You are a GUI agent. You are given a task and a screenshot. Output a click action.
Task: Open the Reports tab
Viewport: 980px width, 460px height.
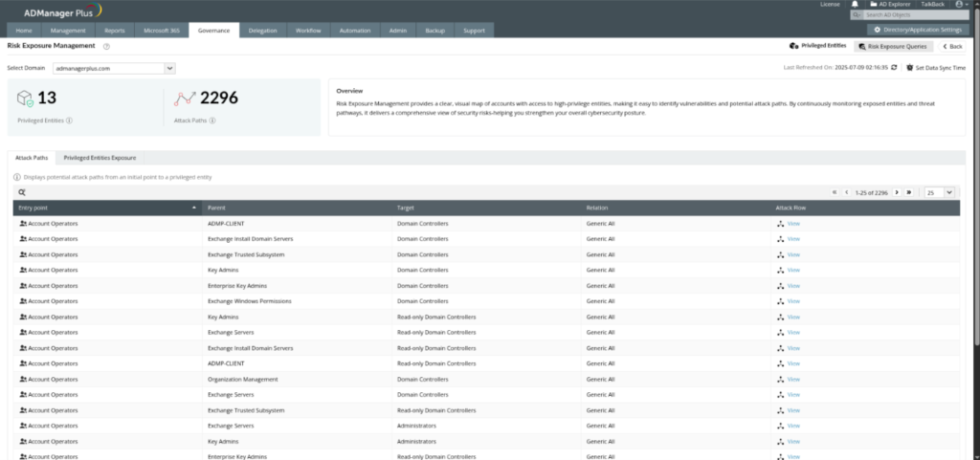pyautogui.click(x=114, y=31)
